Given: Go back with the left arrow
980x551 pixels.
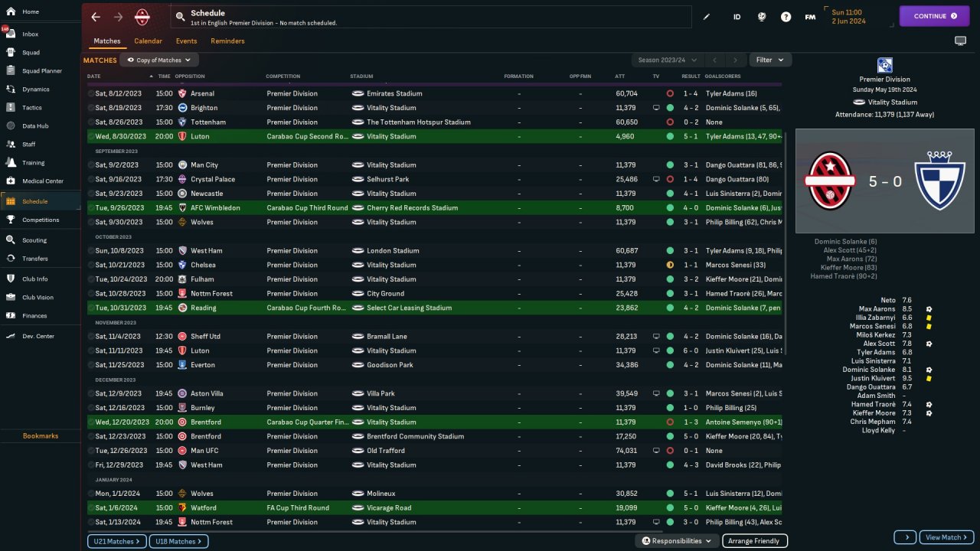Looking at the screenshot, I should (96, 16).
